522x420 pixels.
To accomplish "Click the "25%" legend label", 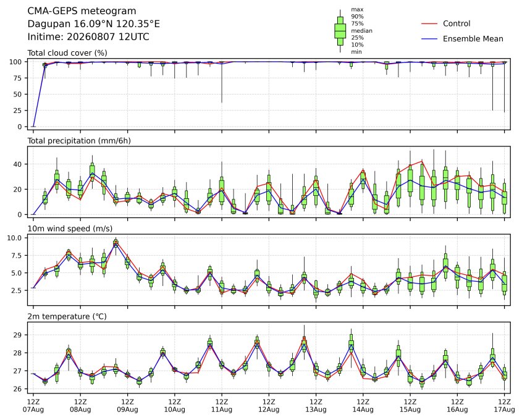I will [357, 38].
